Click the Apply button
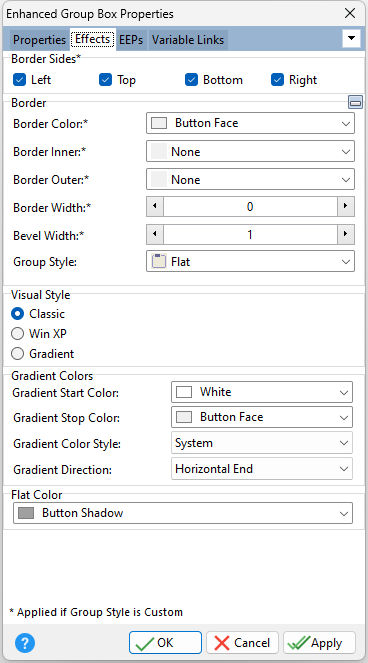 (x=319, y=643)
